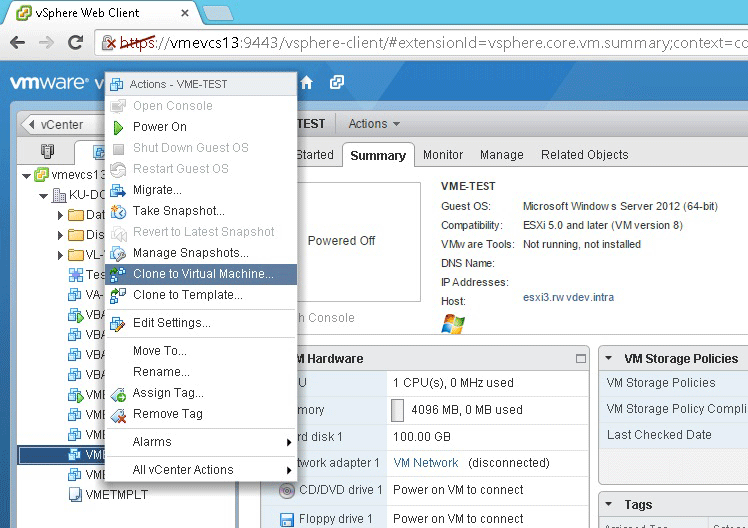
Task: Switch to the Monitor tab
Action: tap(443, 155)
